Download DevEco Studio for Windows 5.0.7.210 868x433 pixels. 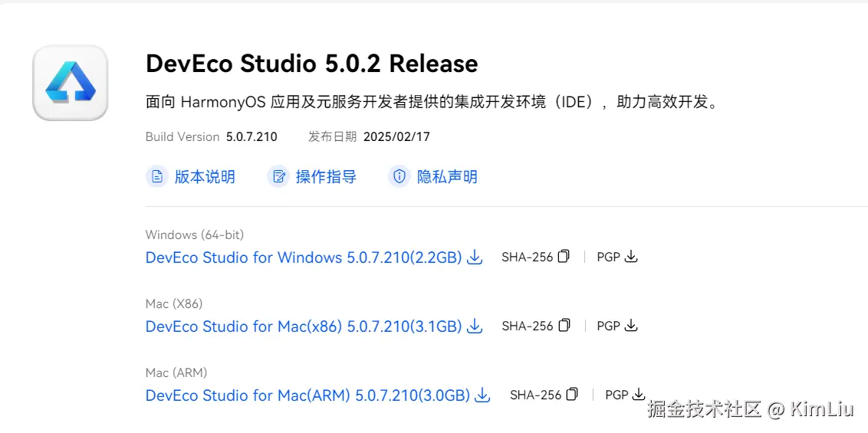tap(303, 258)
